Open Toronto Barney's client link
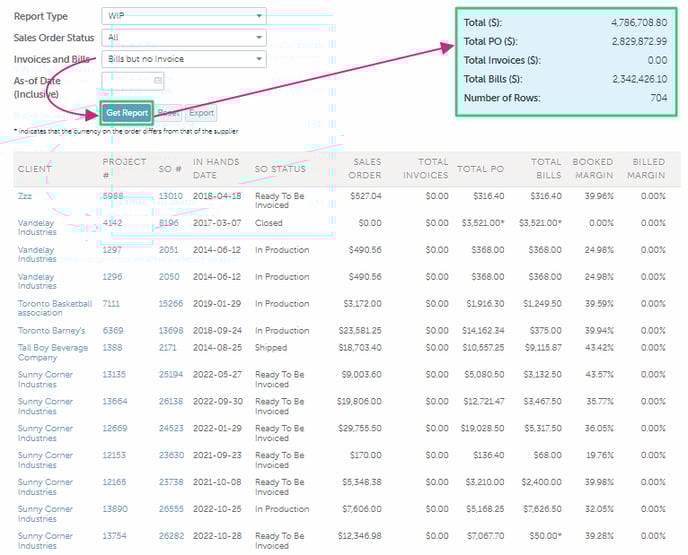 52,331
